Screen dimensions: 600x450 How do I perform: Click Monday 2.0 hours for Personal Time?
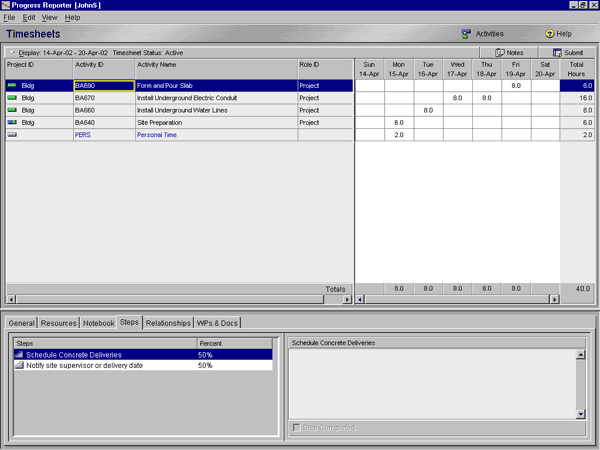coord(399,135)
